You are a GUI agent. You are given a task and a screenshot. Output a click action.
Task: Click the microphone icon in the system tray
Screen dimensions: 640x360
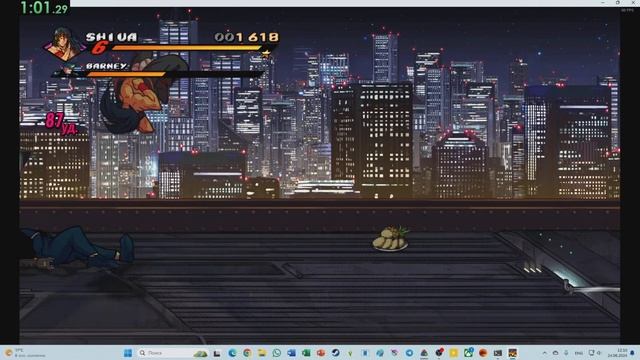567,353
